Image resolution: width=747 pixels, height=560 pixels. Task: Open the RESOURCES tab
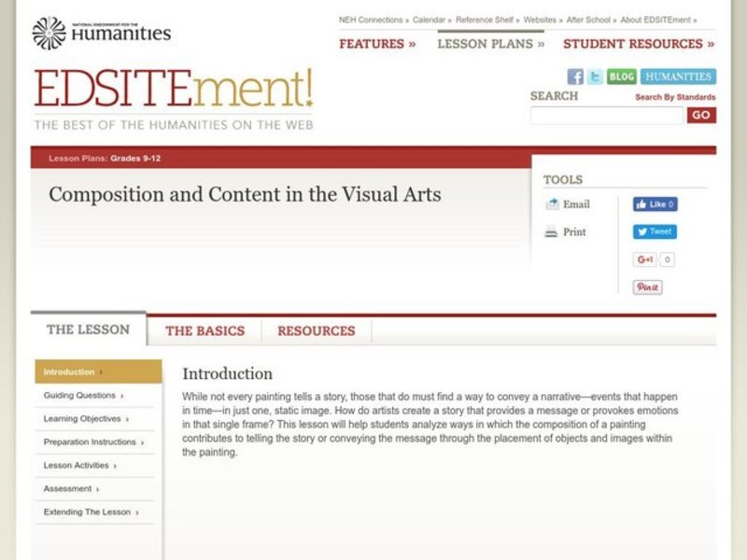click(317, 331)
